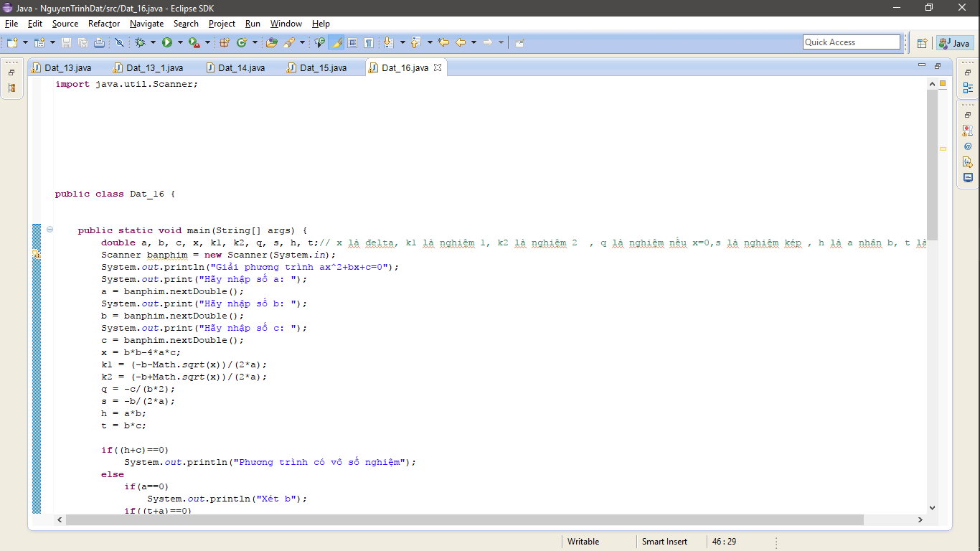Image resolution: width=980 pixels, height=551 pixels.
Task: Click the Debug bug icon
Action: tap(140, 42)
